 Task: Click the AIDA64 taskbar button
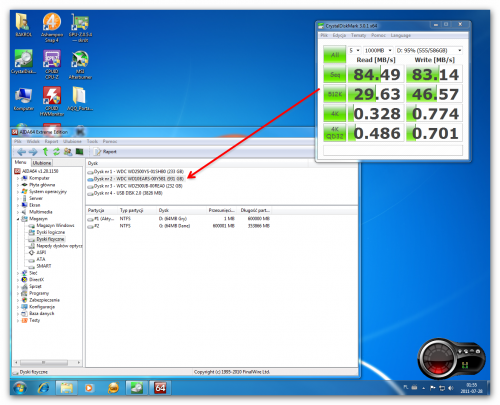pyautogui.click(x=160, y=388)
